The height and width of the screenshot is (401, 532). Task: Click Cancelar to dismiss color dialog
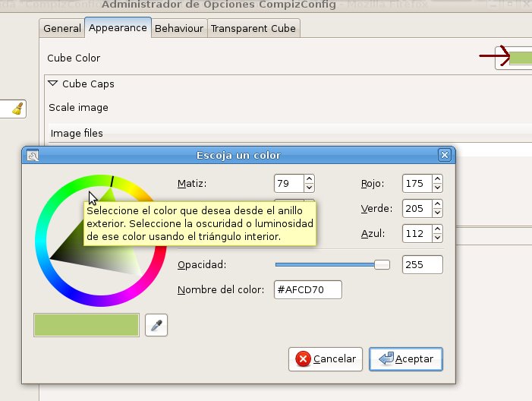pyautogui.click(x=326, y=359)
